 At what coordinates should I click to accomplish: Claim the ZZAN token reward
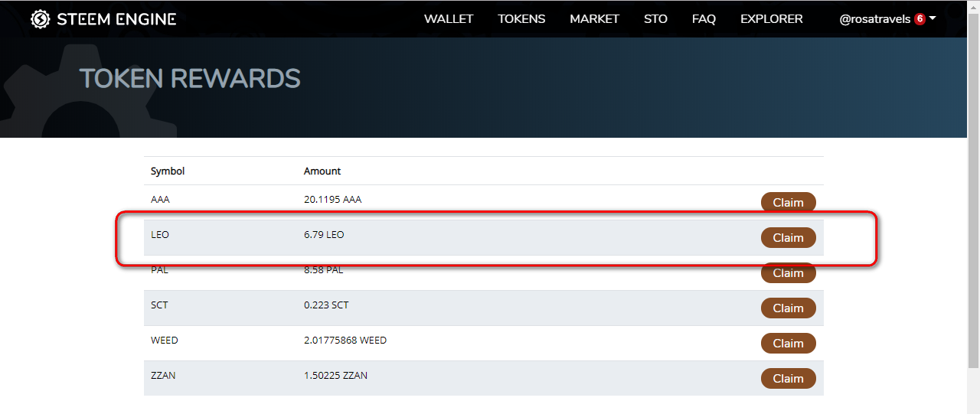pos(788,379)
